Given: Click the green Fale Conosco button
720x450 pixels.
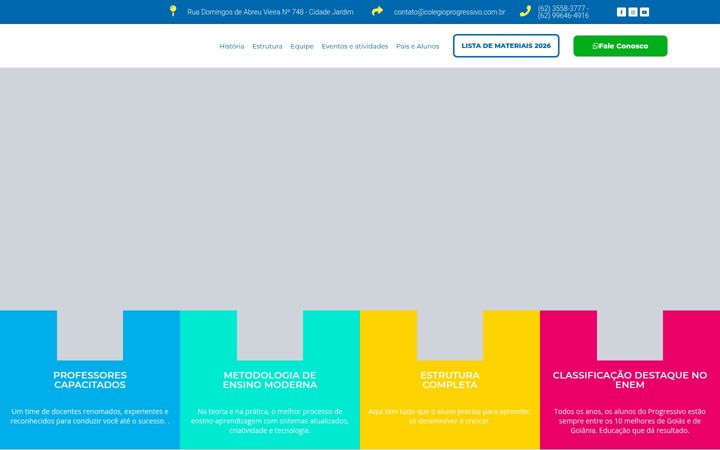Looking at the screenshot, I should pos(620,46).
